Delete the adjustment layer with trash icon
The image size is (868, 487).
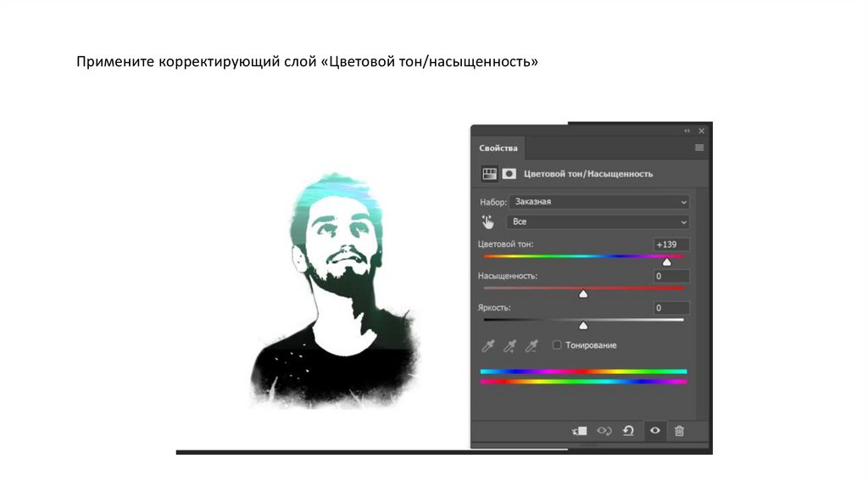pos(679,431)
